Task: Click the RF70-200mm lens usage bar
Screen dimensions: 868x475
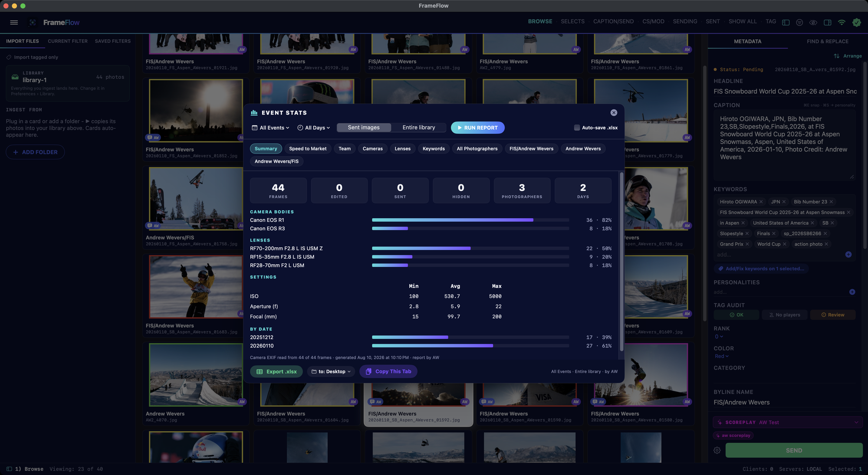Action: tap(470, 249)
